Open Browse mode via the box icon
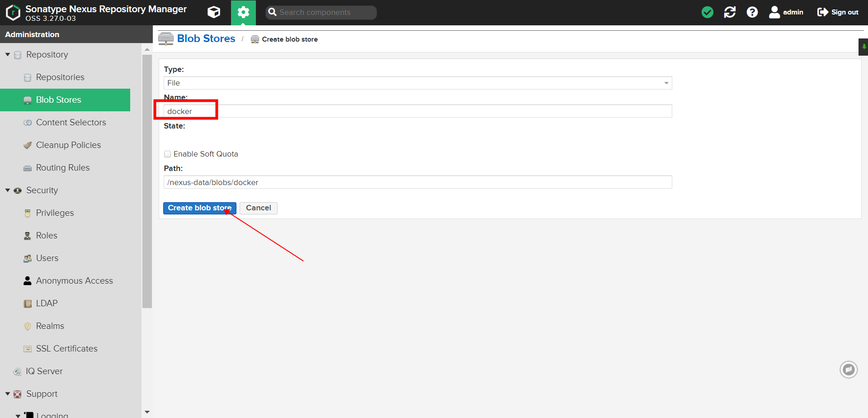The height and width of the screenshot is (418, 868). pos(213,12)
